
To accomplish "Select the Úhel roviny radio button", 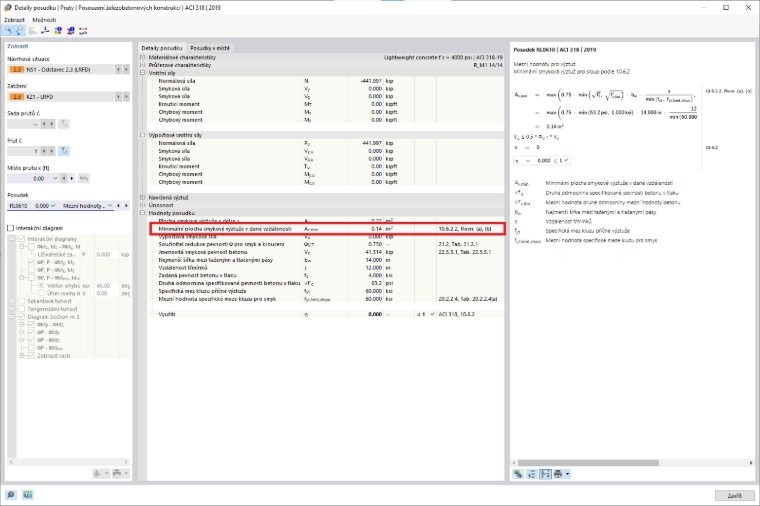I will 41,293.
